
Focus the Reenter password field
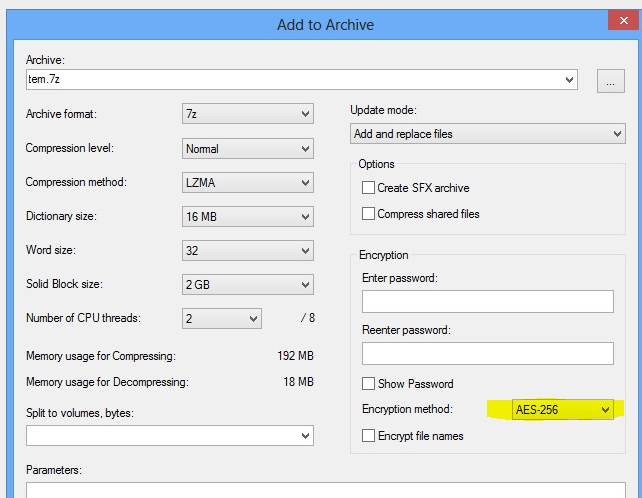tap(487, 353)
